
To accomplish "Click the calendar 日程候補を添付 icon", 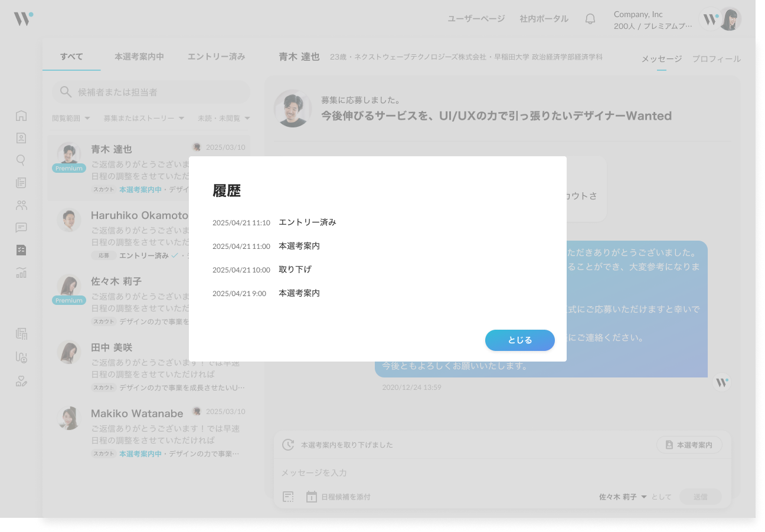I will click(312, 497).
